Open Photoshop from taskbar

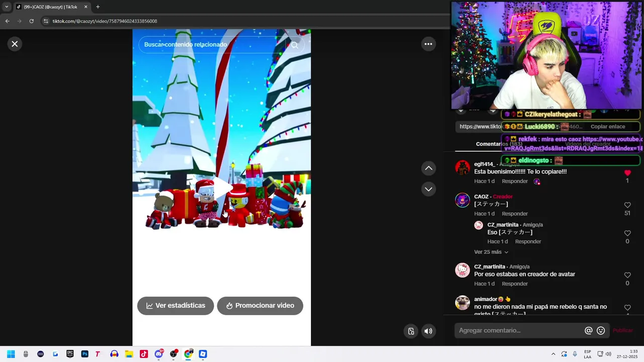click(x=85, y=354)
